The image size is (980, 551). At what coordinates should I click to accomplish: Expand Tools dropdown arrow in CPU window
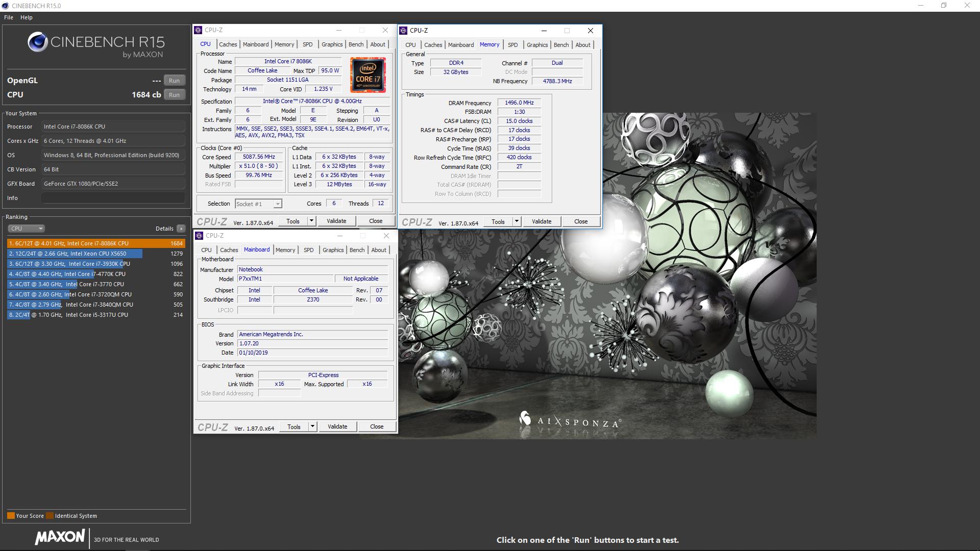pos(311,221)
